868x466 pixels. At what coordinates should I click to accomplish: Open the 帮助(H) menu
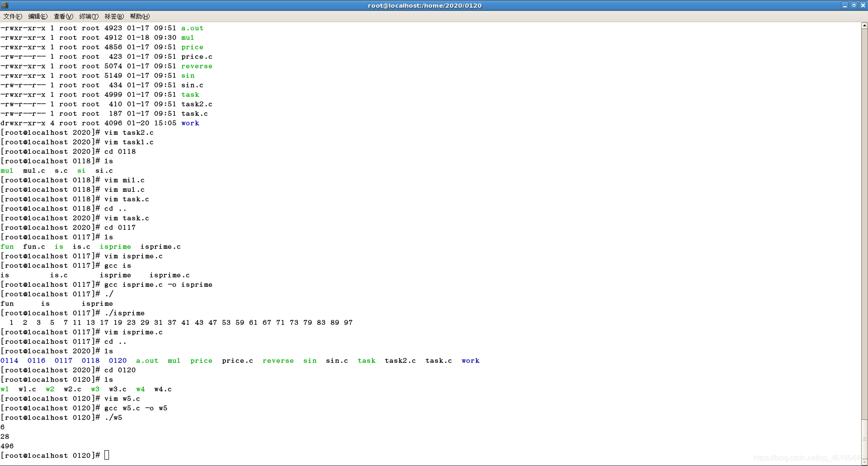pyautogui.click(x=140, y=16)
